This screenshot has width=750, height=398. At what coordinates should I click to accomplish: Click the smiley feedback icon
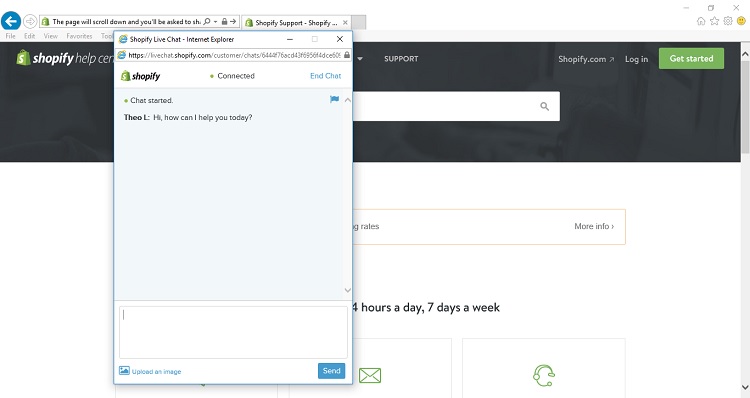pyautogui.click(x=741, y=21)
